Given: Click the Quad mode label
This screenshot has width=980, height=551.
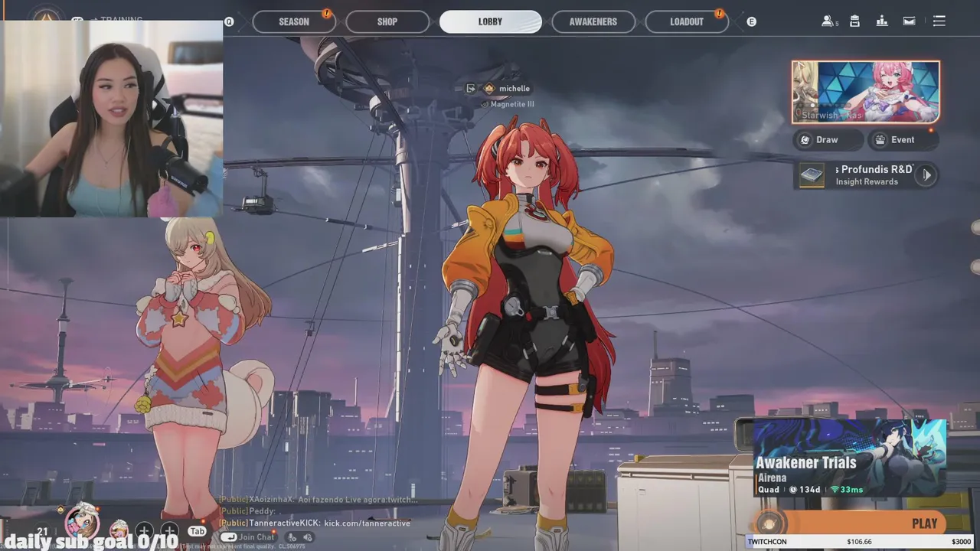Looking at the screenshot, I should 769,490.
